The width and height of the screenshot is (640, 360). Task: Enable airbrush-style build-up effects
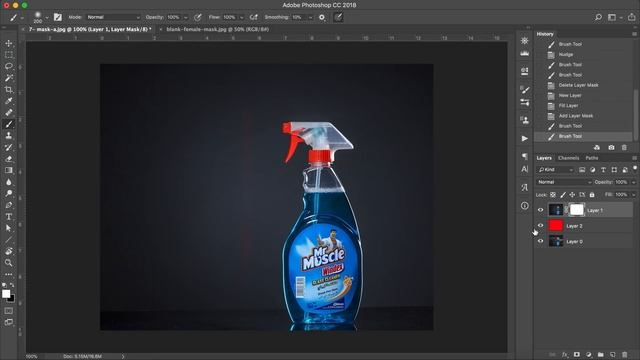pos(253,17)
